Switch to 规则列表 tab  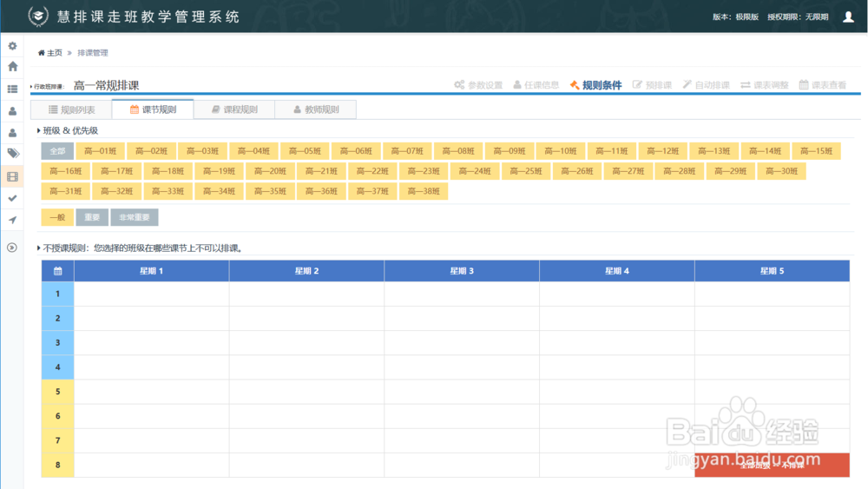pos(71,109)
